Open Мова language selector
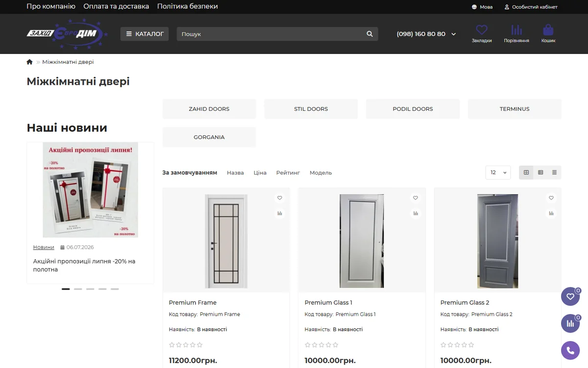 click(x=482, y=7)
